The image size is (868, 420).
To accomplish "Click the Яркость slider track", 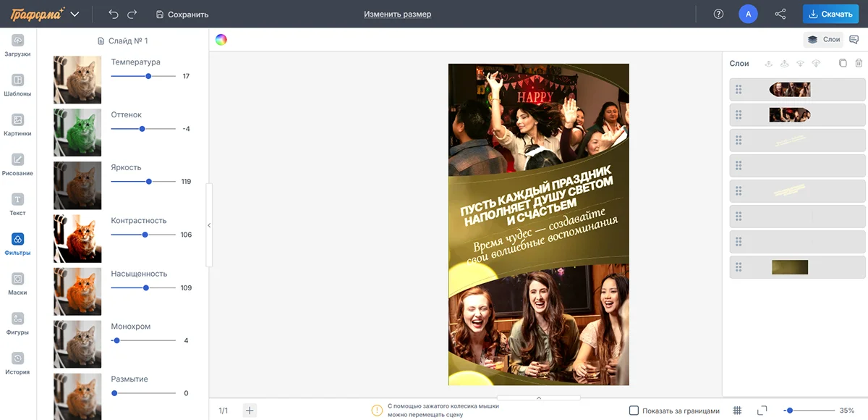I will tap(143, 182).
